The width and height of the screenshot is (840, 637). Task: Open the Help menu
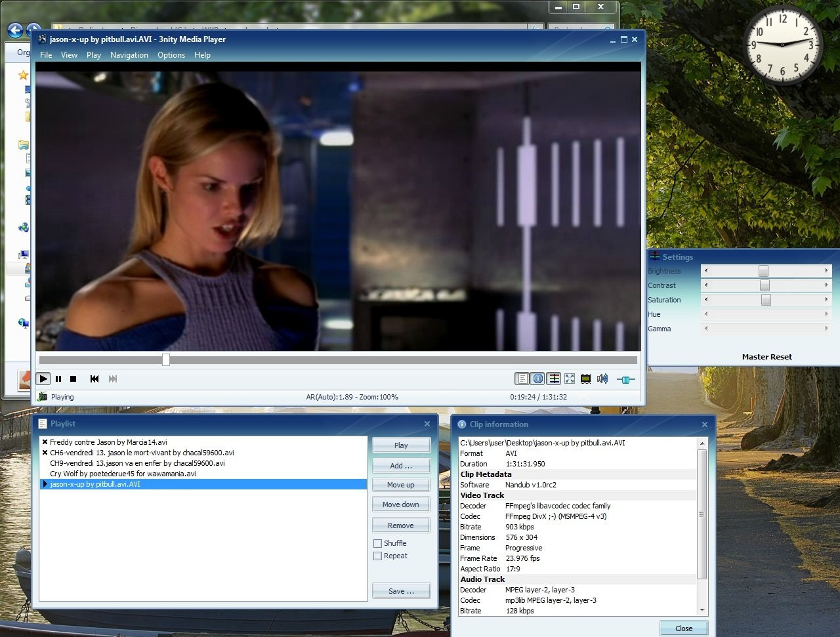pos(202,55)
